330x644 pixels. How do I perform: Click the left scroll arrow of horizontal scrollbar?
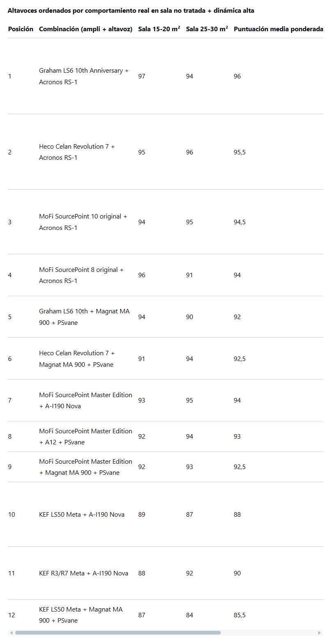[11, 633]
